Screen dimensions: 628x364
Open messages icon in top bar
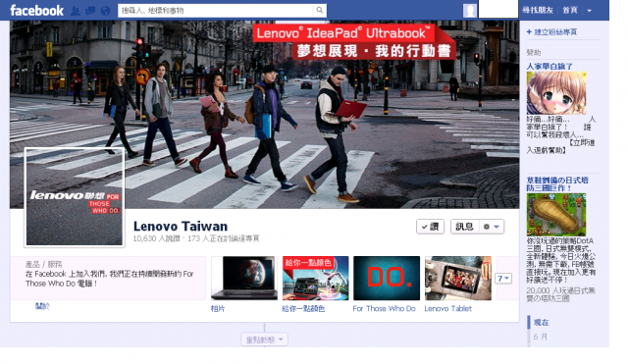point(90,11)
